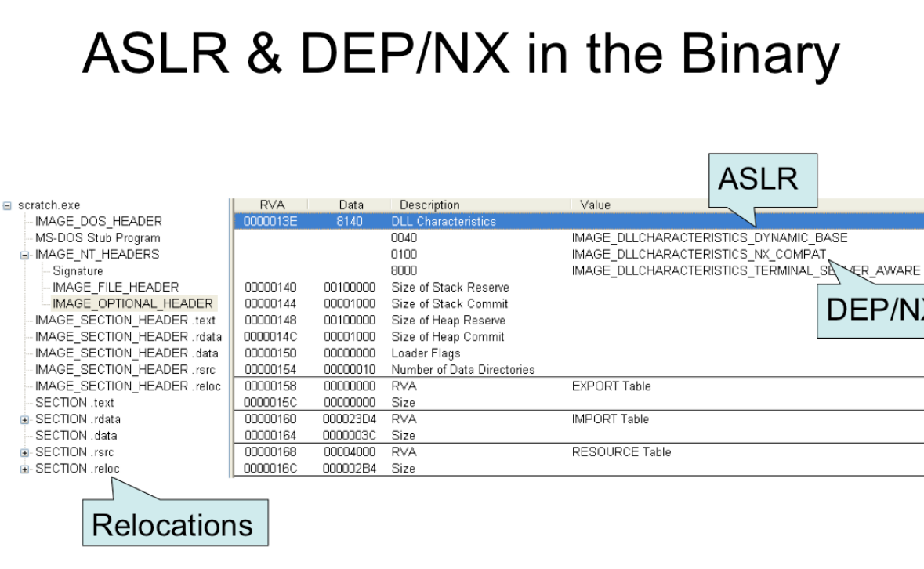This screenshot has height=569, width=924.
Task: Select the DLL Characteristics row
Action: coord(444,222)
